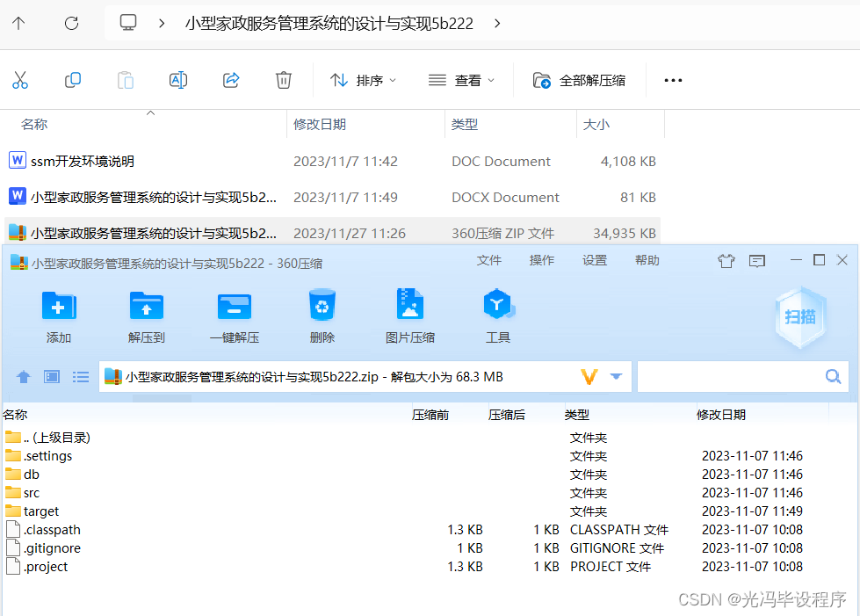This screenshot has width=860, height=616.
Task: Open the 查看 view dropdown
Action: [462, 80]
